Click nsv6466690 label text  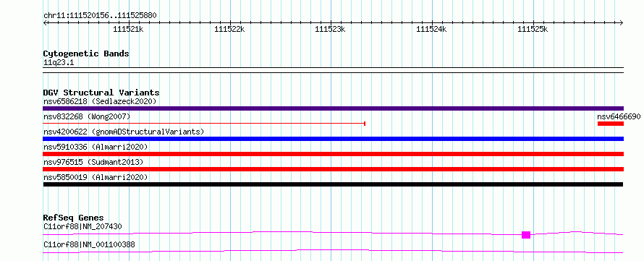(x=619, y=116)
